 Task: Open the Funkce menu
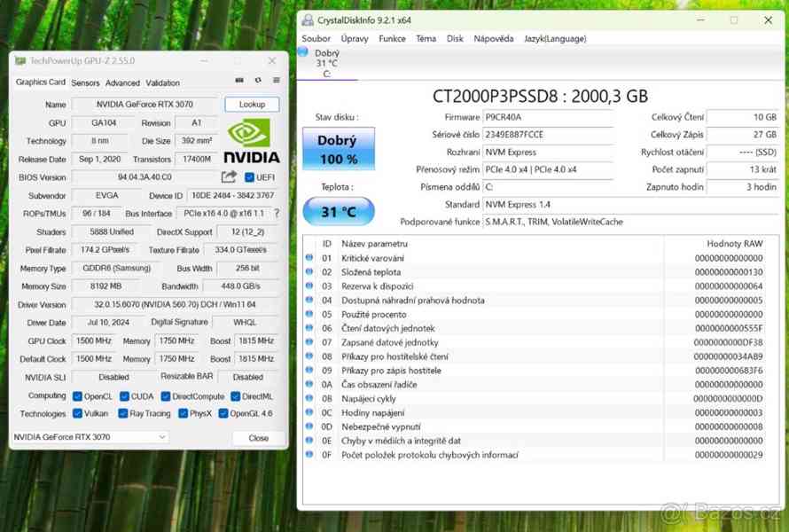tap(392, 38)
